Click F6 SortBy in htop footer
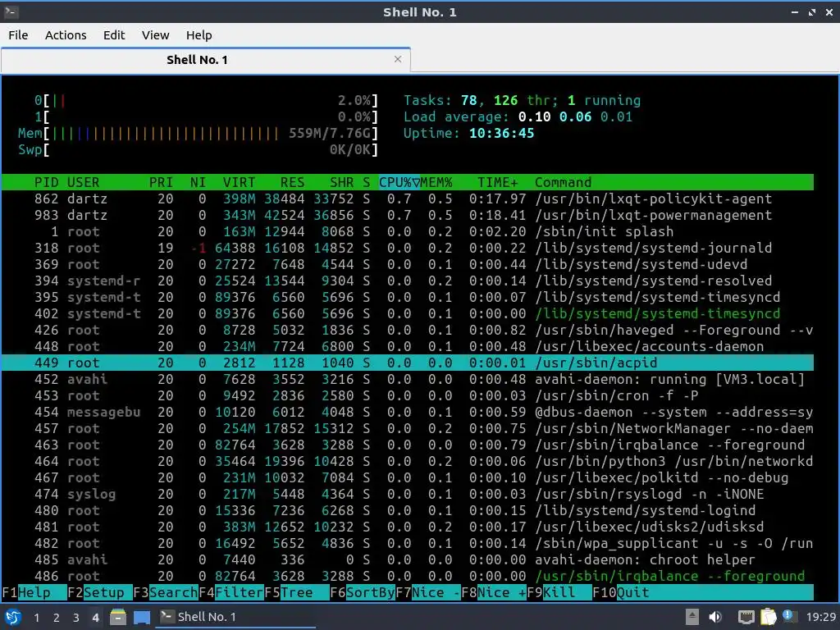 click(363, 592)
